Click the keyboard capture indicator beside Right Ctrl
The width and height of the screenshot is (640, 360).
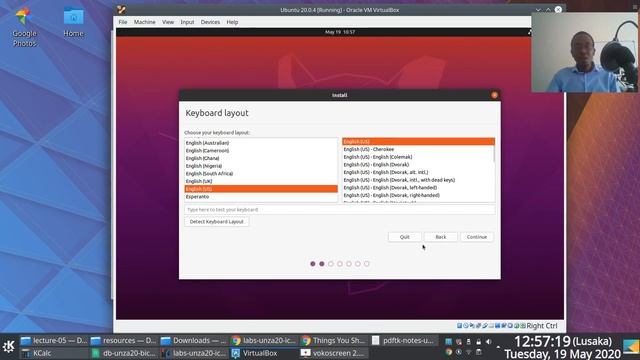click(523, 326)
